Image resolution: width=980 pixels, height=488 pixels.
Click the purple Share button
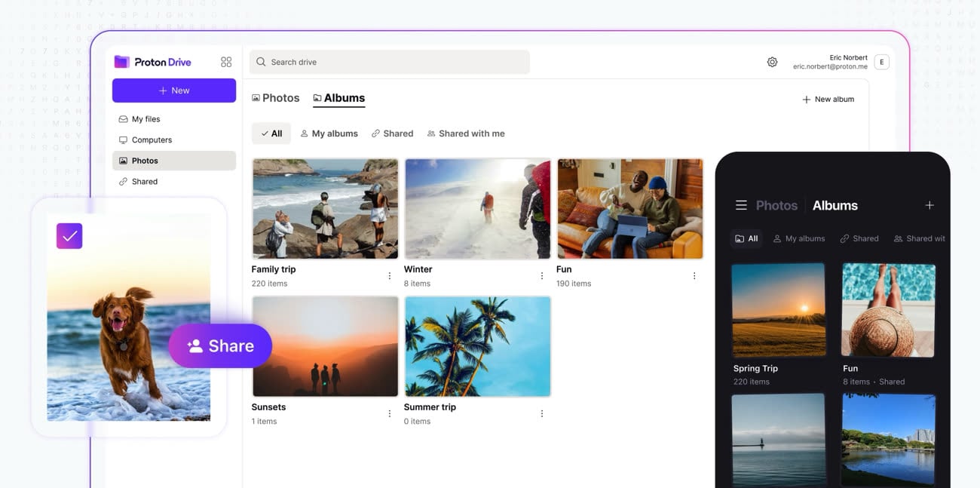tap(220, 345)
